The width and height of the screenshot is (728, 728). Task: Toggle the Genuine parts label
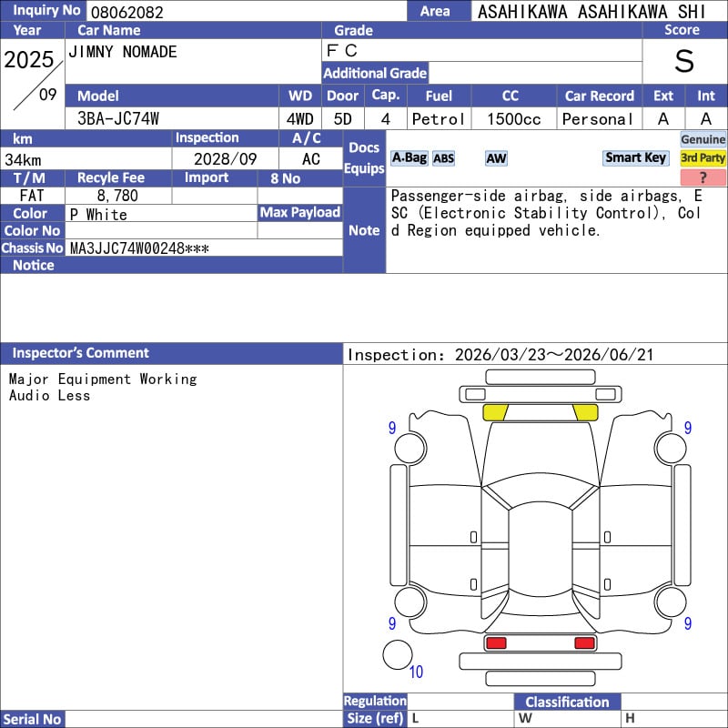click(x=703, y=139)
